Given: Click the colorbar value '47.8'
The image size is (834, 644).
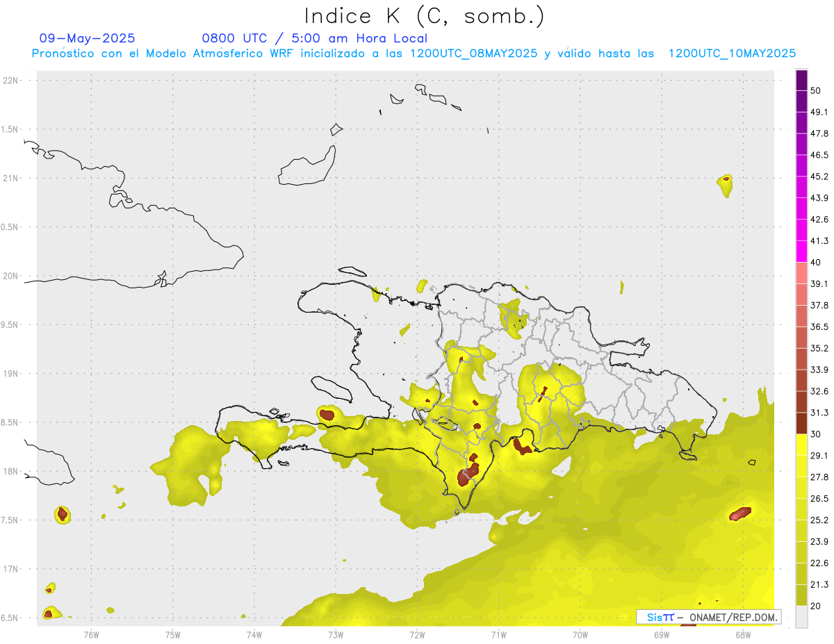Looking at the screenshot, I should click(819, 133).
